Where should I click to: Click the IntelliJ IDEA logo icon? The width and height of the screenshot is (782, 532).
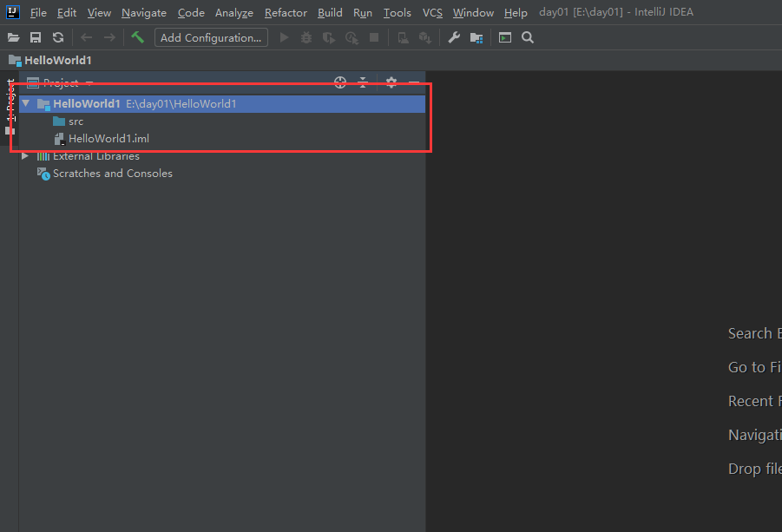pyautogui.click(x=12, y=12)
